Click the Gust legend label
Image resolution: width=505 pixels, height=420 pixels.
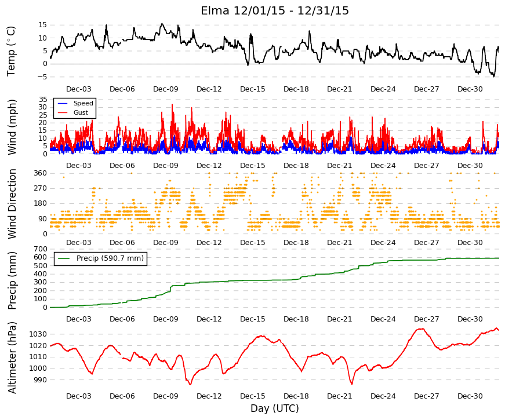tap(81, 112)
